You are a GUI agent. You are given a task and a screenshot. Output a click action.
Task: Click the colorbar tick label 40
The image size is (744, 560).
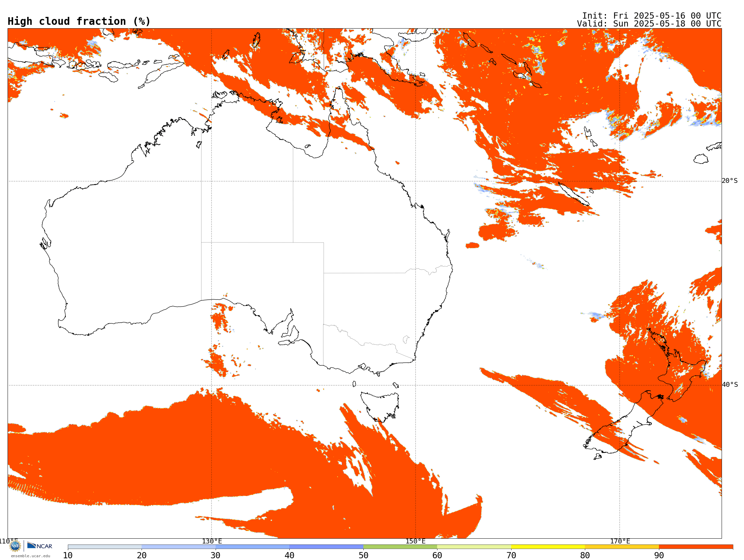coord(289,556)
